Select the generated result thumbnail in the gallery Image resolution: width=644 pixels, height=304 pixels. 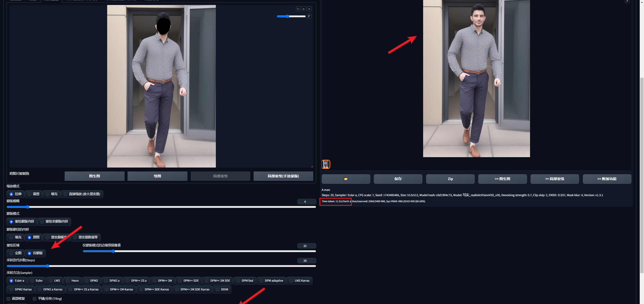326,164
